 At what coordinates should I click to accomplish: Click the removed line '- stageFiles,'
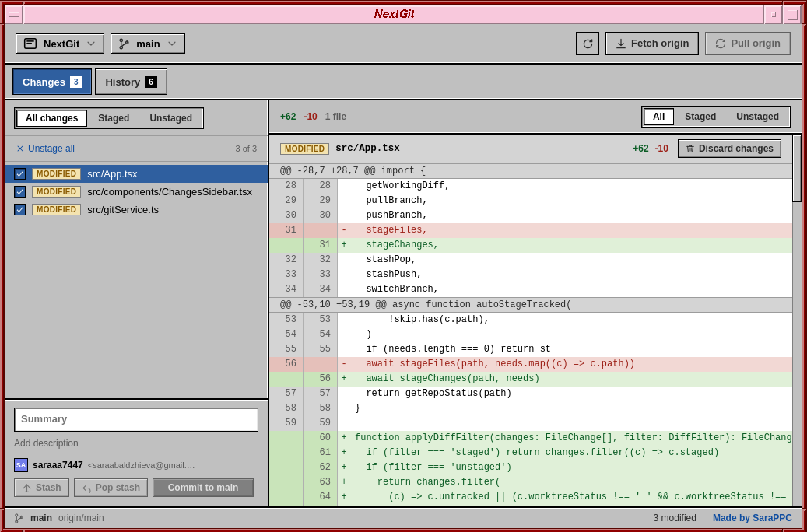(x=531, y=230)
